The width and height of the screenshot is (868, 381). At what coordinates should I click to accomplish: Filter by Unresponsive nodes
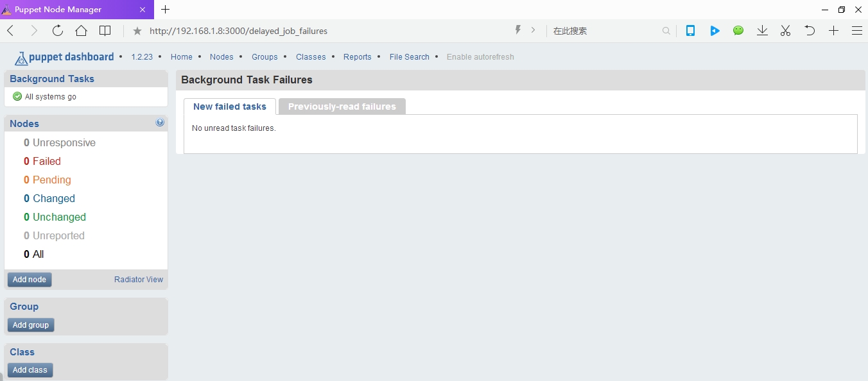coord(60,143)
